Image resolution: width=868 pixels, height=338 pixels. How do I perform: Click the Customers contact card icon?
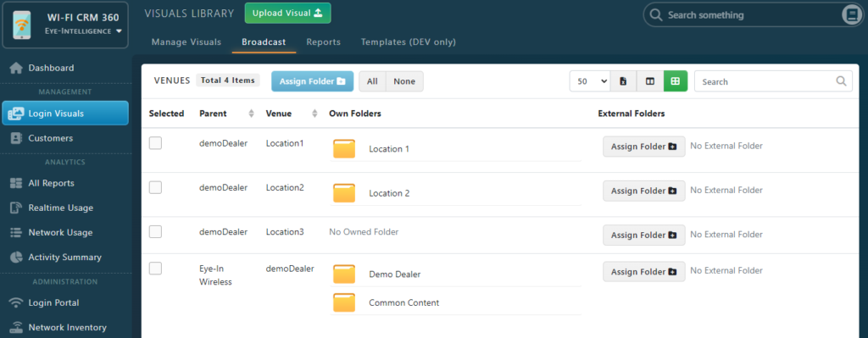point(16,138)
